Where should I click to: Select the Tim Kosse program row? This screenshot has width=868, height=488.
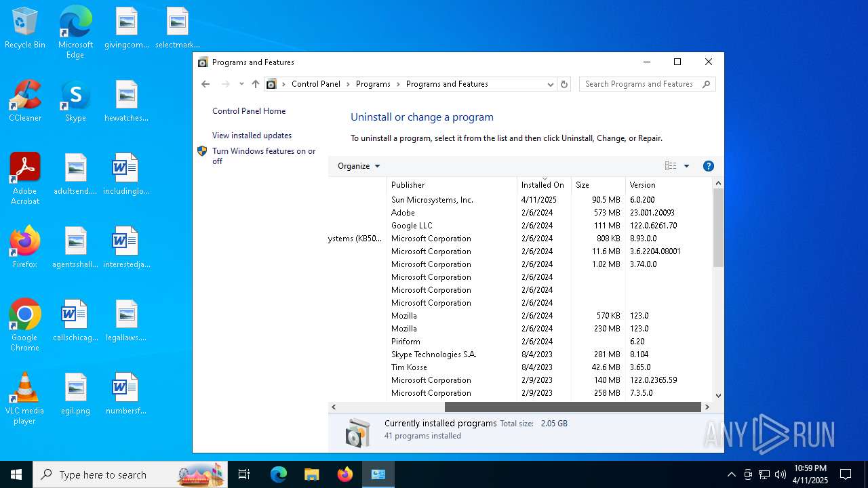point(520,367)
